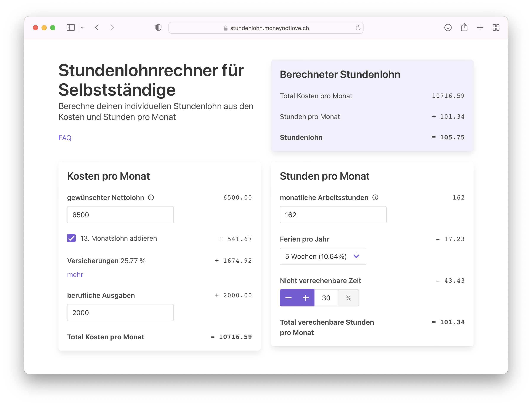Click the address bar with stundenlohn.moneynotlove.ch
The image size is (532, 406).
click(266, 28)
